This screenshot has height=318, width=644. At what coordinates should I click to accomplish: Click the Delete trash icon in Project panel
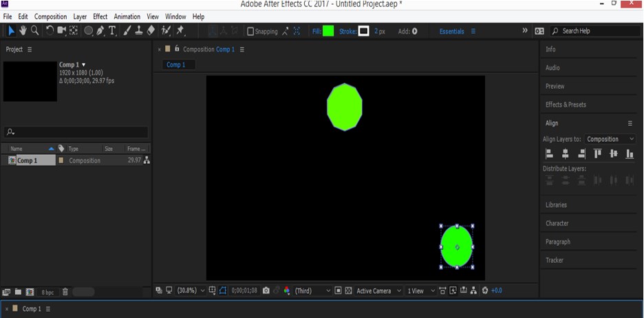(x=65, y=292)
